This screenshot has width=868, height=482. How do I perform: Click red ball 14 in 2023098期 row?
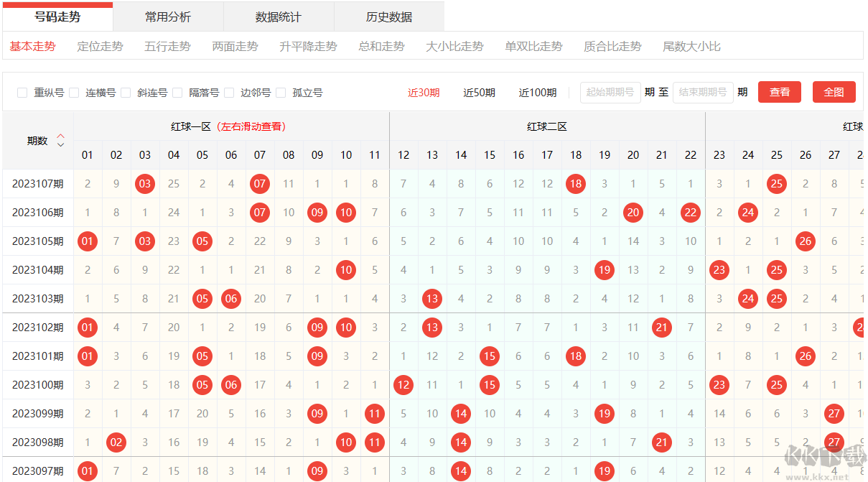point(461,442)
